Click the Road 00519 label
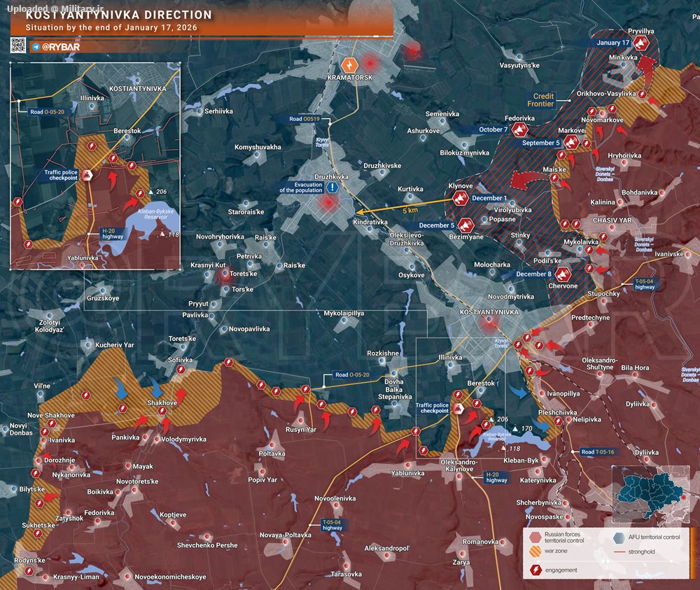This screenshot has height=590, width=700. 304,119
